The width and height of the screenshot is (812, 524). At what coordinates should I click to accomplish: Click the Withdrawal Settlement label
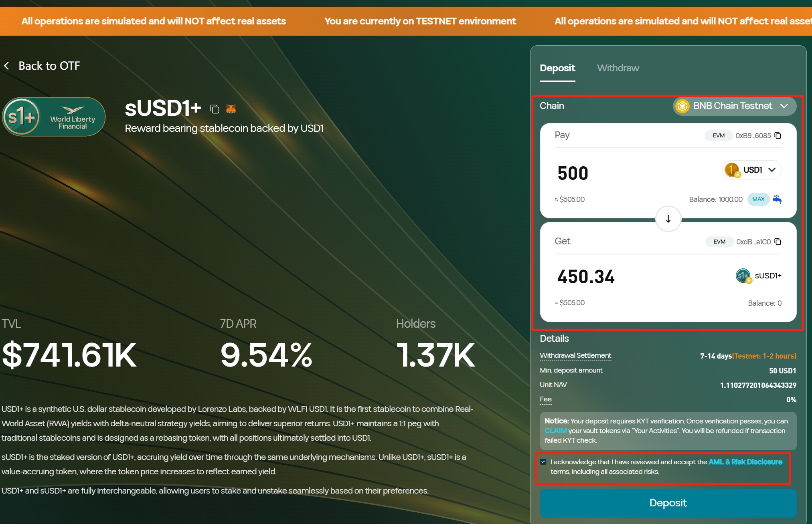[x=575, y=356]
